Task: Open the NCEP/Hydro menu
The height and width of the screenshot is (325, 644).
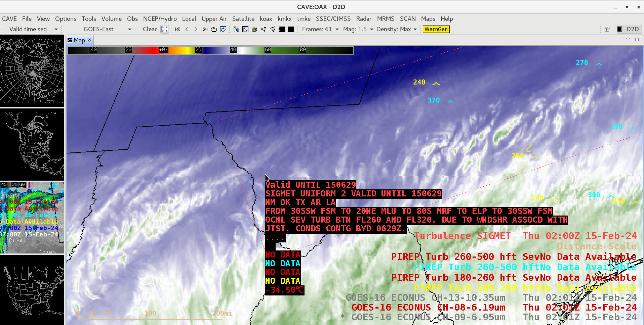Action: pos(160,19)
